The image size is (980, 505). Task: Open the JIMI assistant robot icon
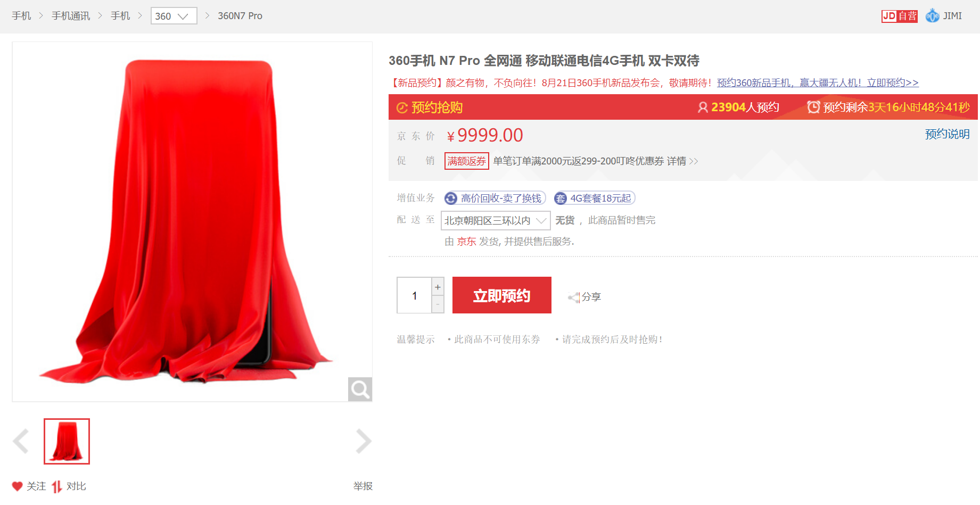pos(933,16)
